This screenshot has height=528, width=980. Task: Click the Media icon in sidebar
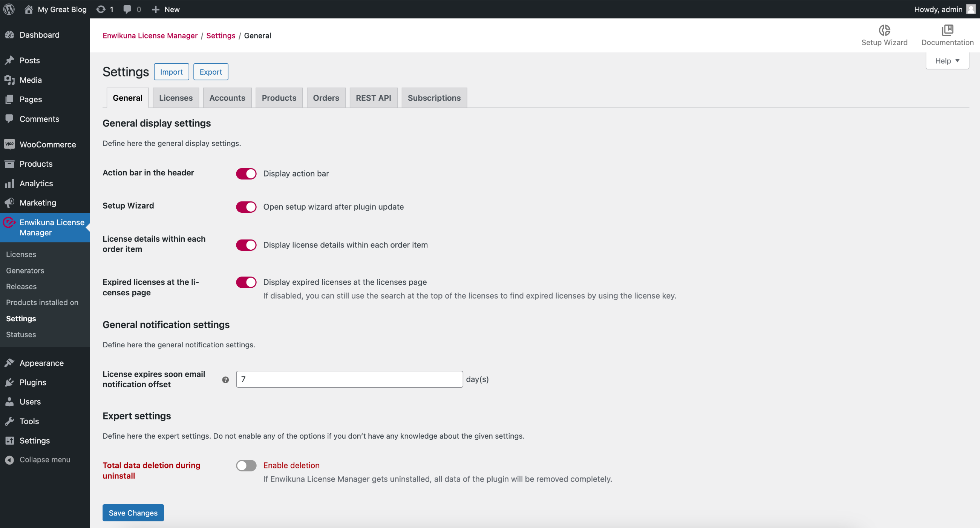pos(9,80)
